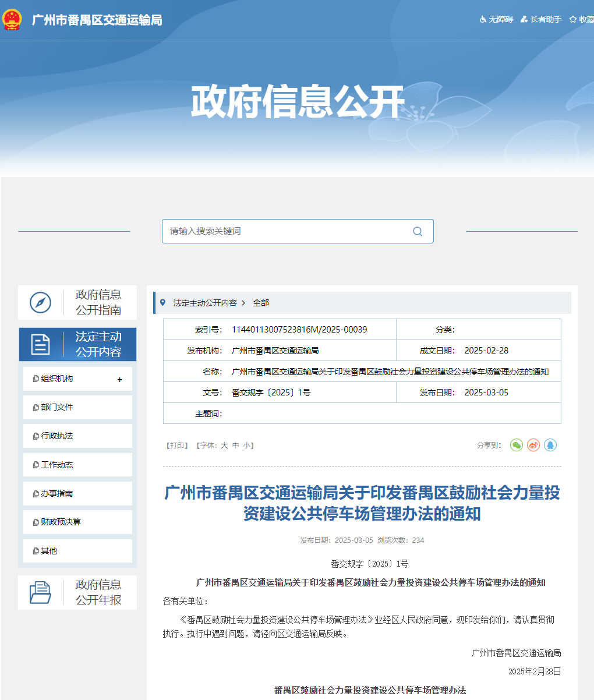
Task: Open the 财政预决算 section
Action: coord(61,522)
